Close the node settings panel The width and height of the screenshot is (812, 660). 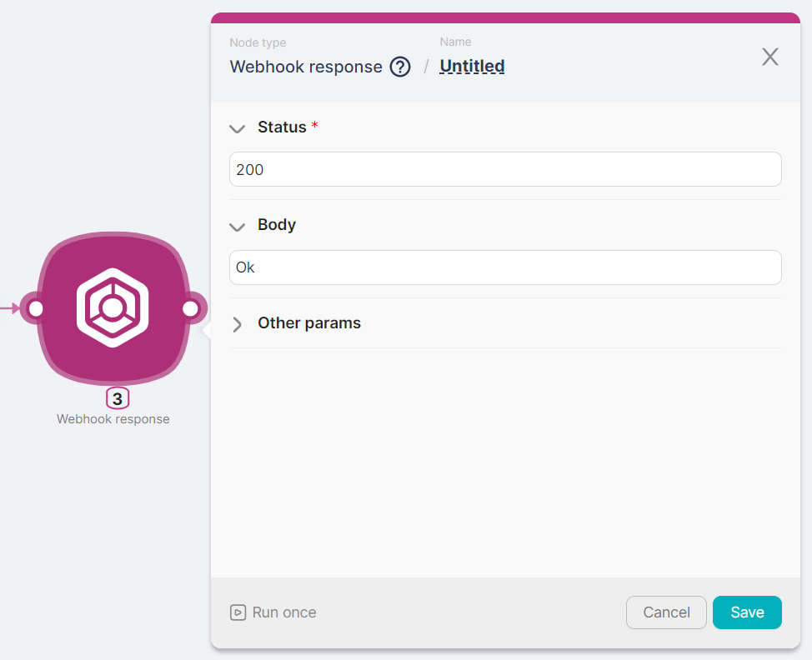(x=769, y=57)
